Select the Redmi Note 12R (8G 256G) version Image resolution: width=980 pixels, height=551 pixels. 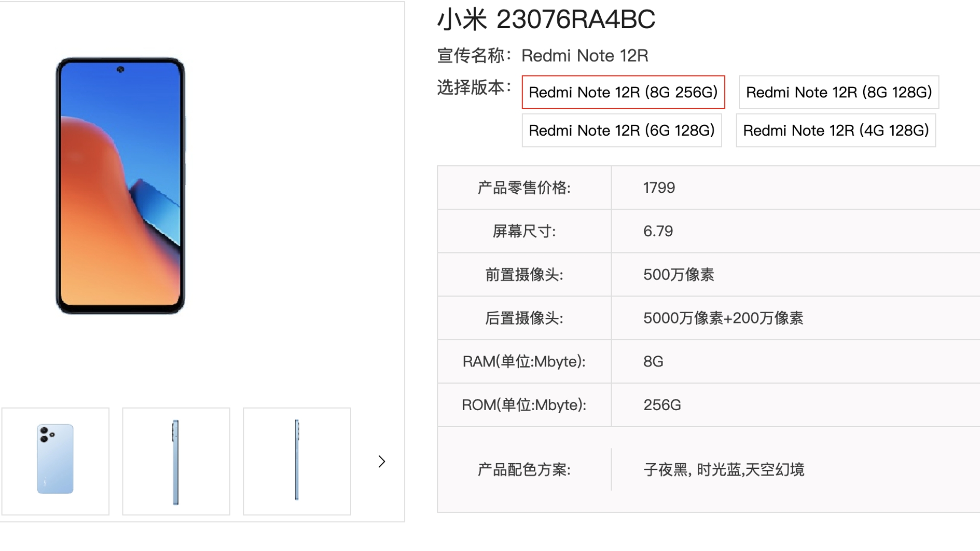[x=622, y=92]
